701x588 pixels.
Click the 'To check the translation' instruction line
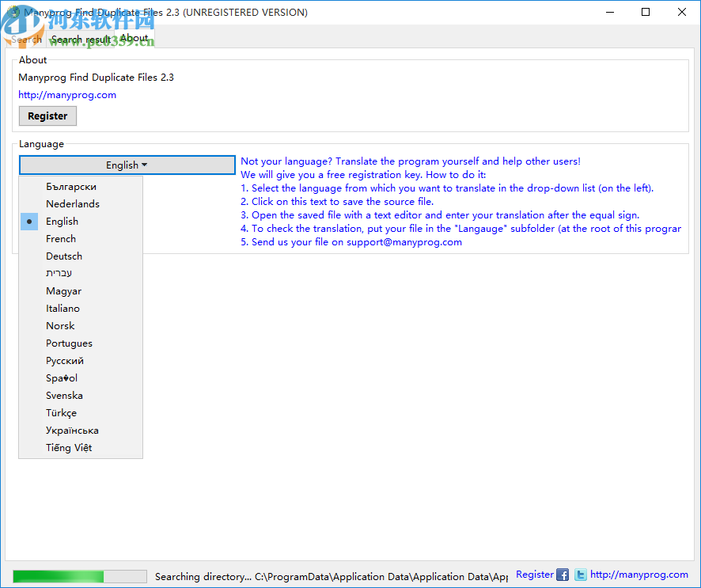[x=461, y=229]
